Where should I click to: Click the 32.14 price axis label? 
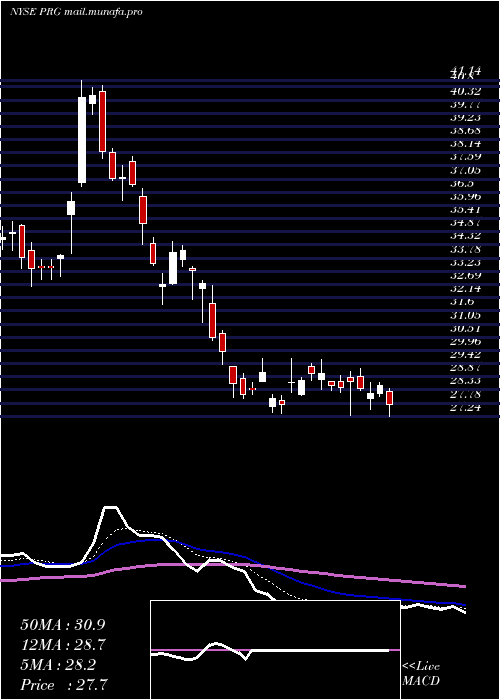pyautogui.click(x=465, y=288)
